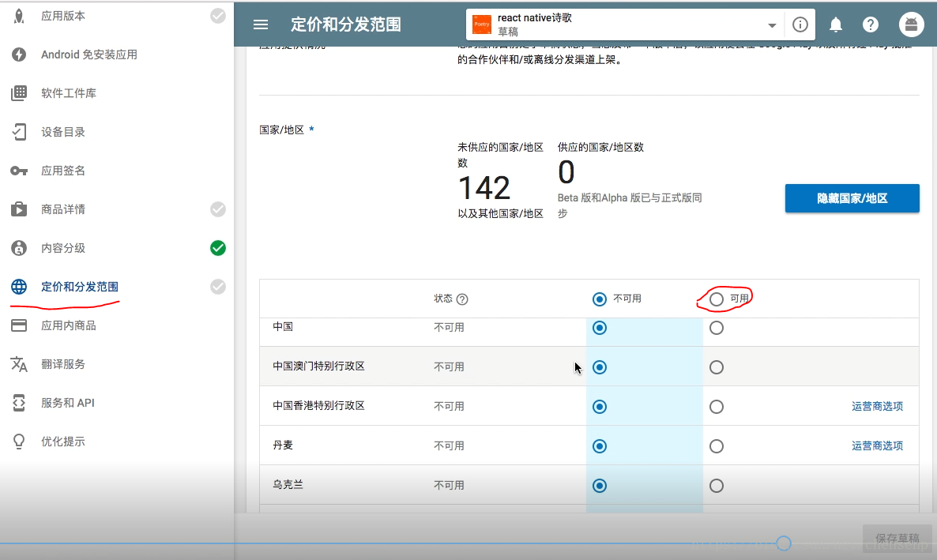
Task: Click the translate icon for 翻译服务
Action: [19, 364]
